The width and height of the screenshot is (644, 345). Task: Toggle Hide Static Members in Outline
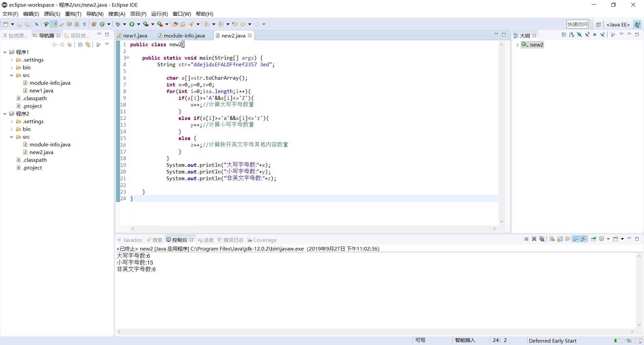[x=587, y=34]
